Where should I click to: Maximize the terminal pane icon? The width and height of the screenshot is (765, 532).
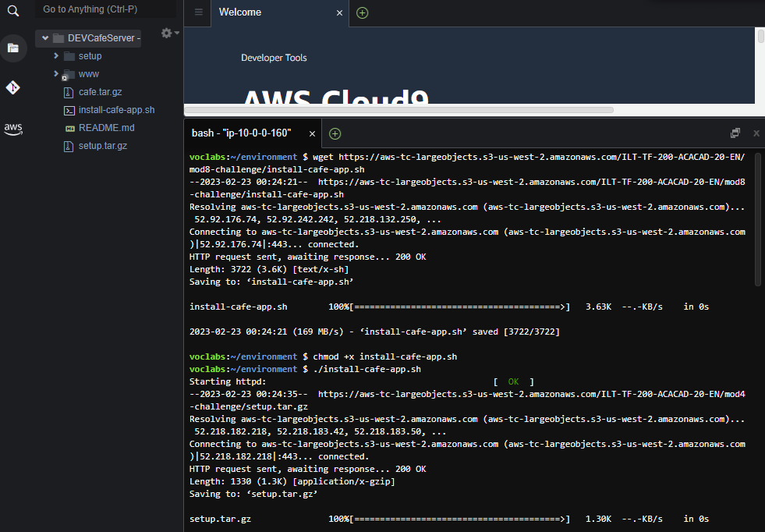pos(735,133)
